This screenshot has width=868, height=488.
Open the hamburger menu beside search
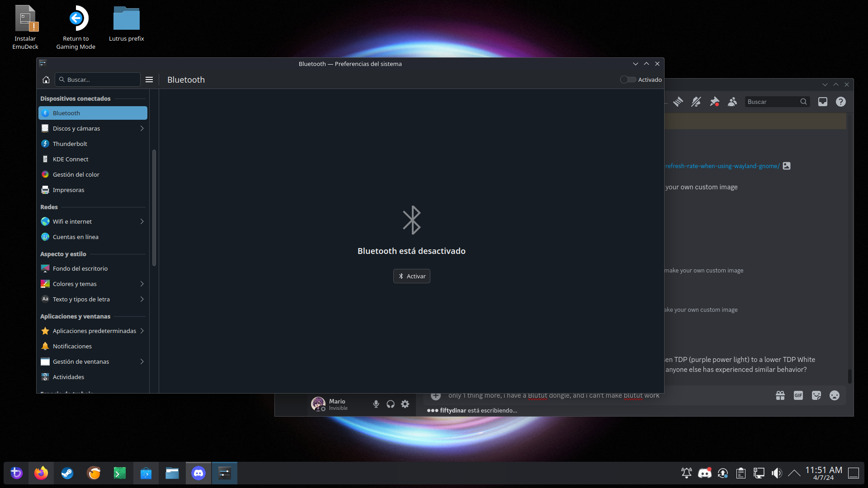[149, 80]
